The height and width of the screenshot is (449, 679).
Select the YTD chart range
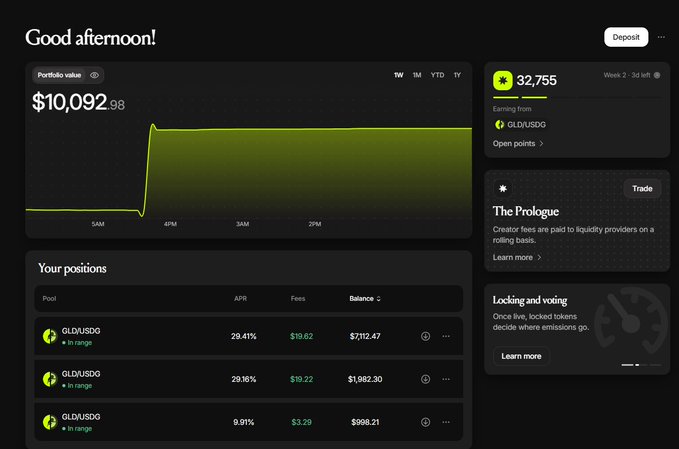[x=437, y=75]
